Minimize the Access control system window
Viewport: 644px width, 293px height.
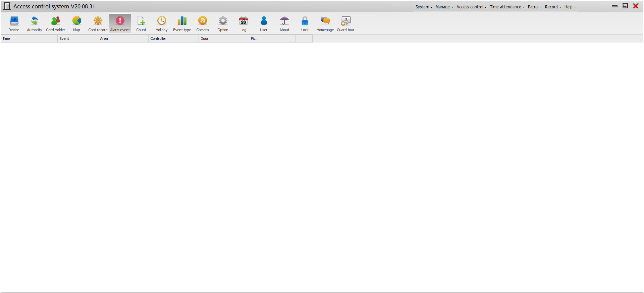click(x=614, y=6)
